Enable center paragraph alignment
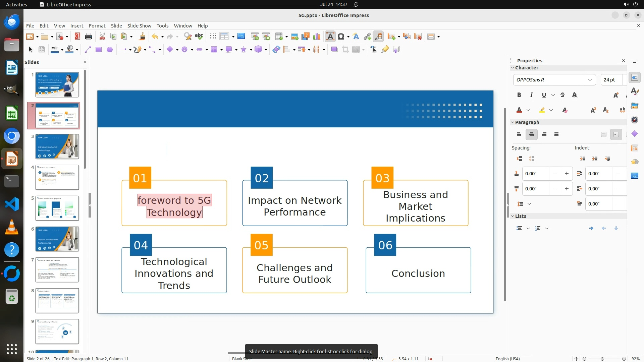This screenshot has height=362, width=644. tap(531, 134)
